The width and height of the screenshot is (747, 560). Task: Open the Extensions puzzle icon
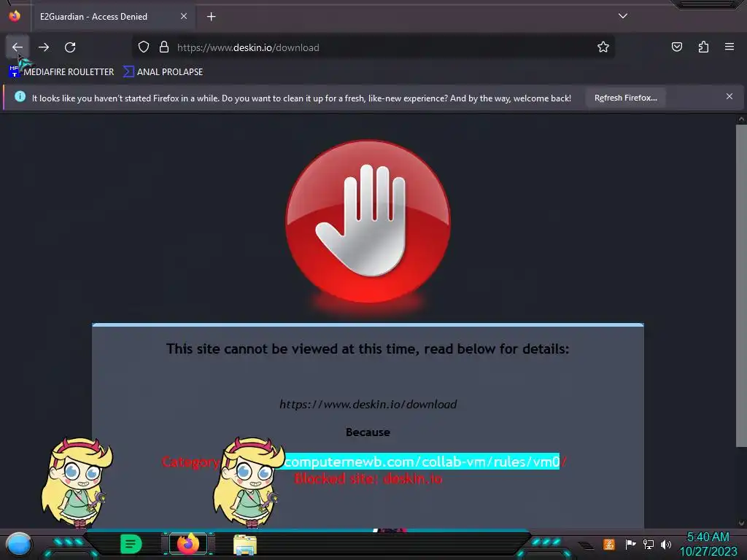703,47
